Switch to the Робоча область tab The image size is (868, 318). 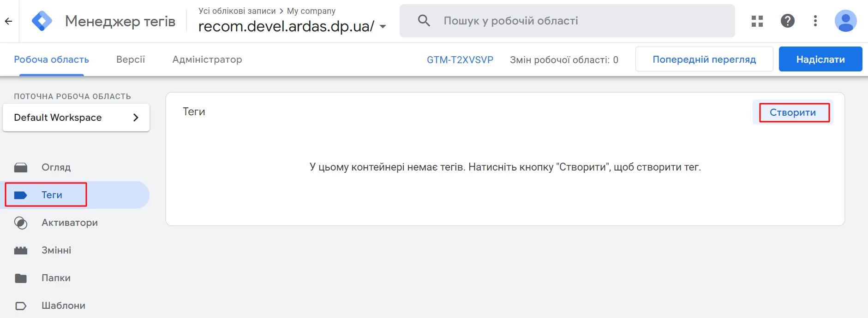coord(51,59)
